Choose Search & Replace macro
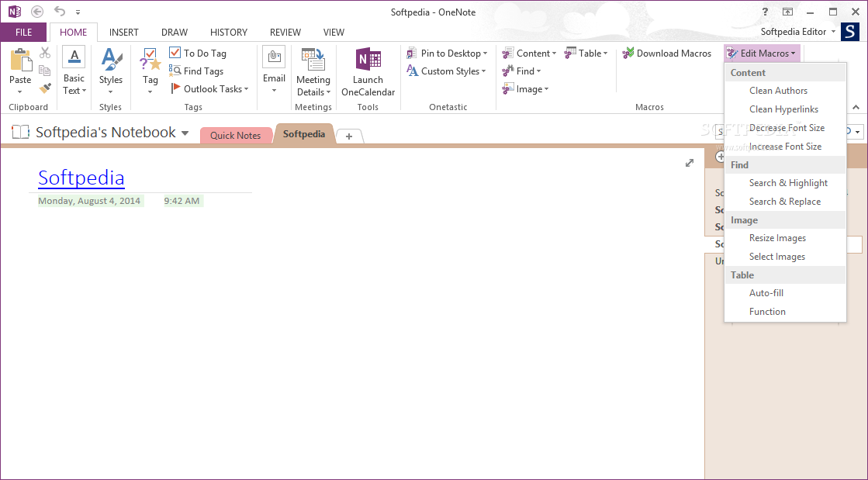The width and height of the screenshot is (868, 480). [x=785, y=202]
